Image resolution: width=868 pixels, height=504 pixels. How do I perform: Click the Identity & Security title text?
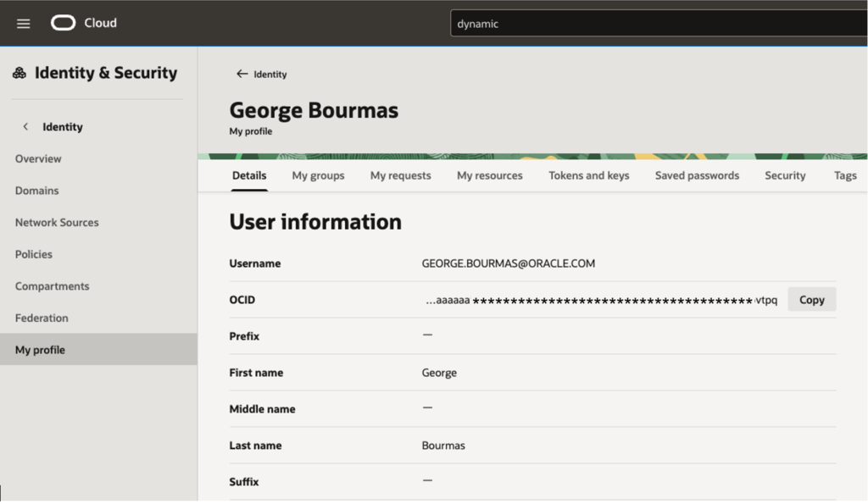click(x=106, y=73)
